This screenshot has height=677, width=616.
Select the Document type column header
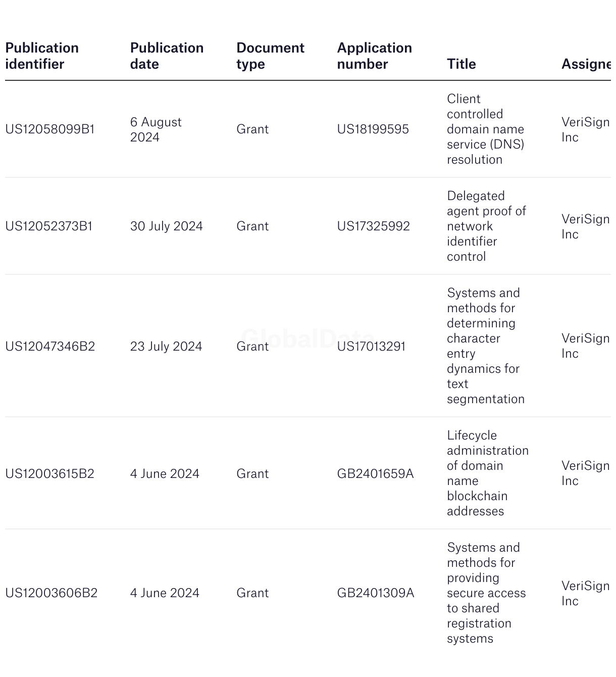tap(271, 56)
